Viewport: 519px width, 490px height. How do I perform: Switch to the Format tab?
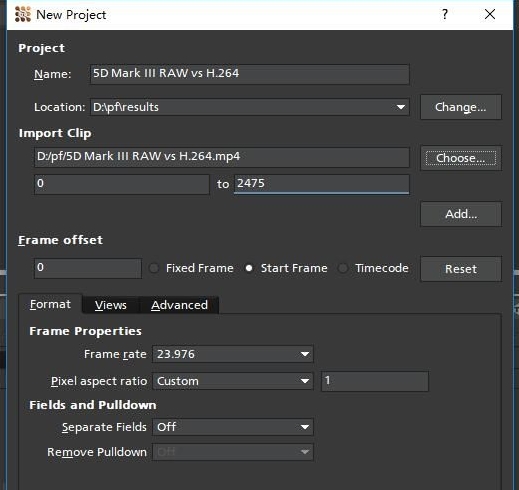(50, 304)
